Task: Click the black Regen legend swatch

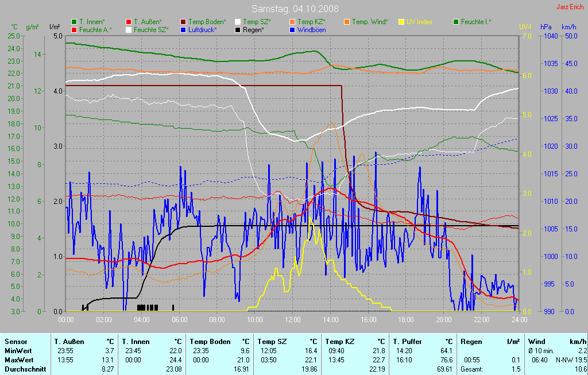Action: tap(238, 29)
